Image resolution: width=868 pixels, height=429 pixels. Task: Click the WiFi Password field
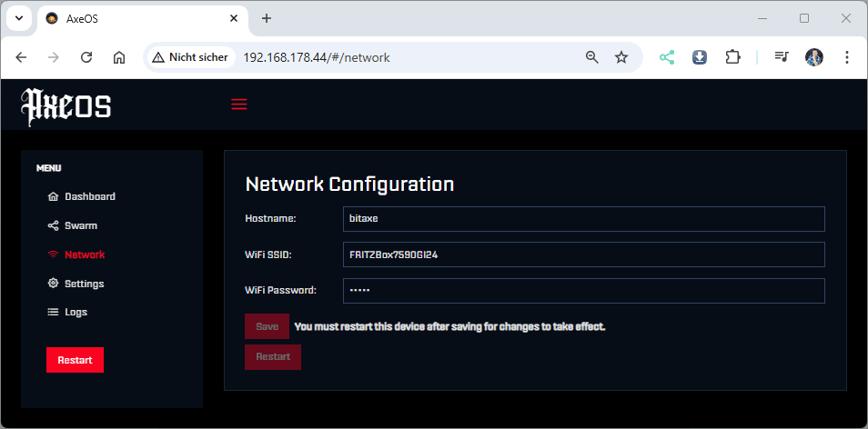(x=583, y=291)
